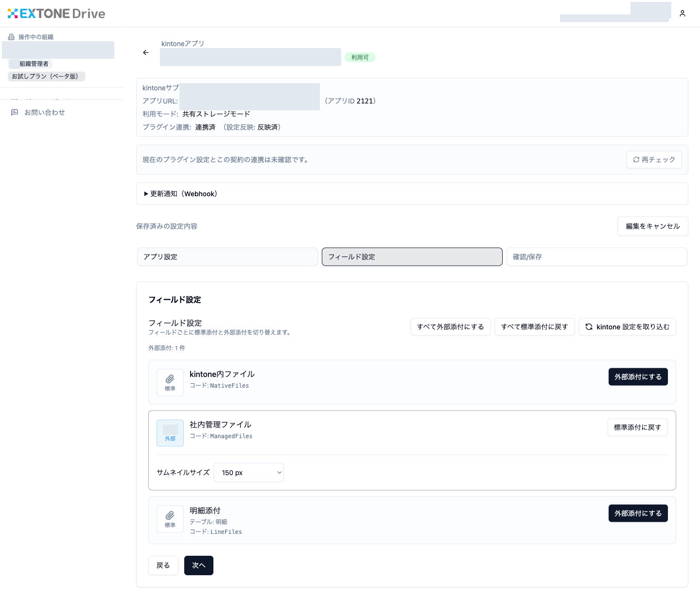
Task: Set kintone内ファイル to 外部添付にする
Action: [x=638, y=377]
